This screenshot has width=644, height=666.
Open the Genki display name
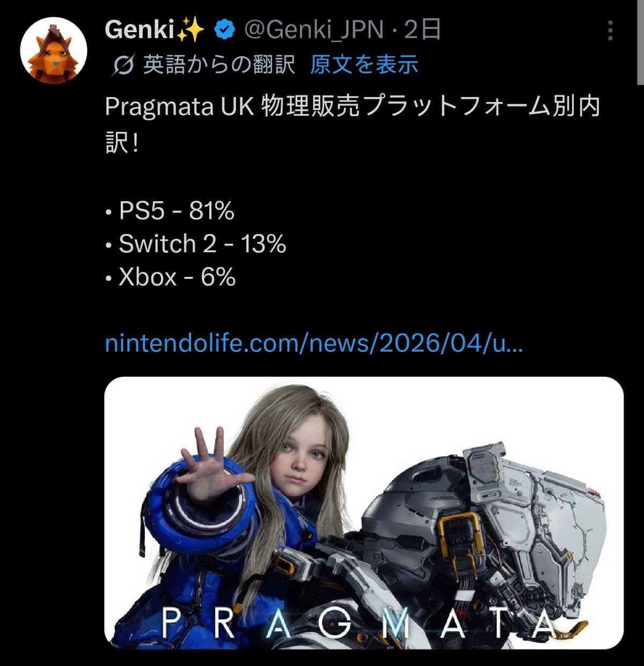pos(140,30)
